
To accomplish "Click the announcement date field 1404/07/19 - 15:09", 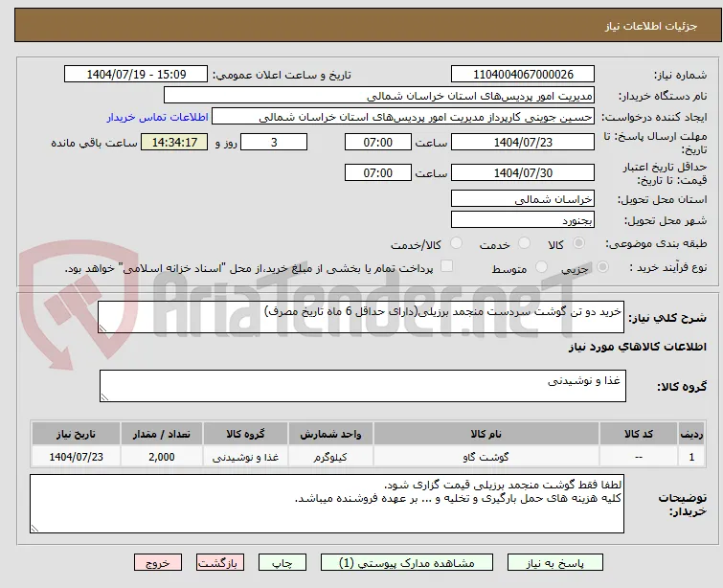I will pos(136,75).
